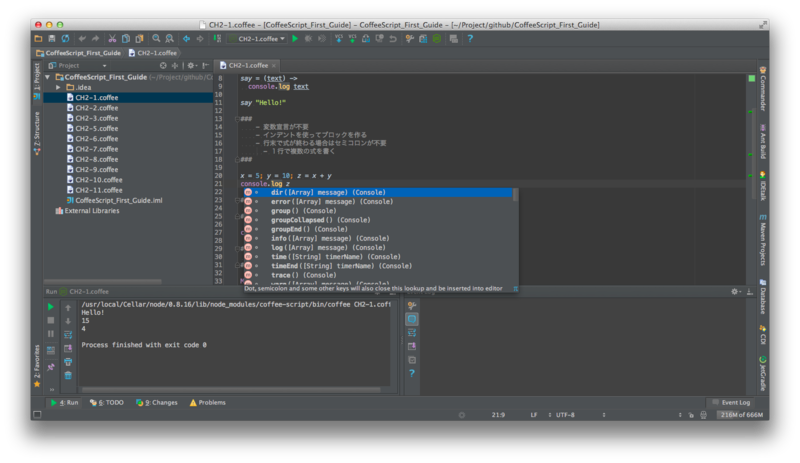Click the Collapse All icon in the Project panel

pyautogui.click(x=174, y=65)
